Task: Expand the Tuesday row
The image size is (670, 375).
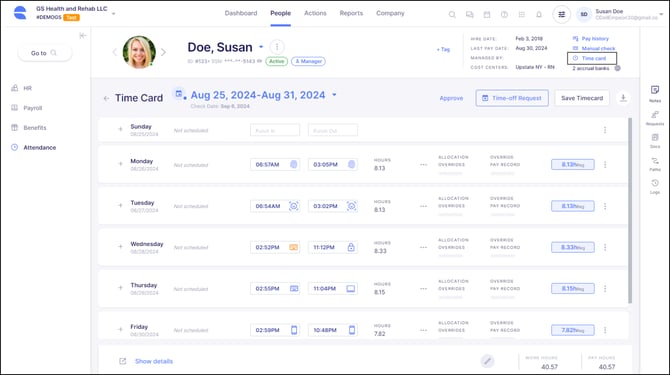Action: [x=120, y=205]
